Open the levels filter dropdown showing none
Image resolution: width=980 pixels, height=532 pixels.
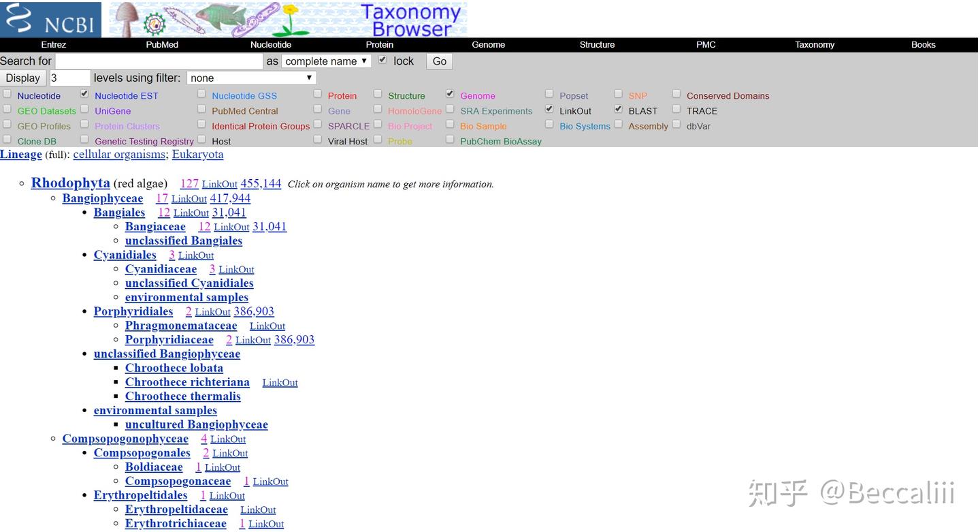click(x=251, y=78)
